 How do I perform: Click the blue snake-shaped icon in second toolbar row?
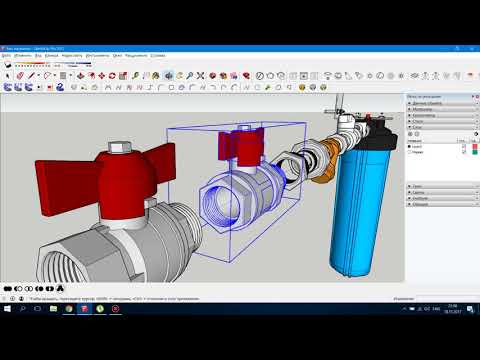[60, 88]
